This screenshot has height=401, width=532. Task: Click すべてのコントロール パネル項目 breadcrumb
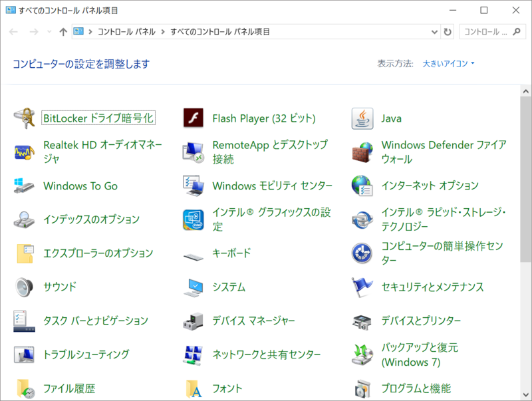(220, 32)
